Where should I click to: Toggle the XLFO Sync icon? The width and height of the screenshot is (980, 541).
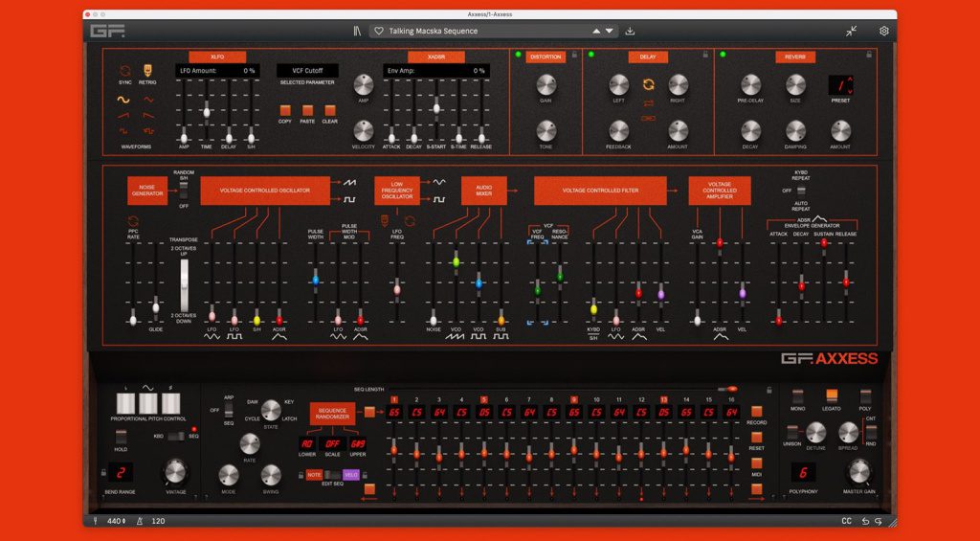pos(125,71)
